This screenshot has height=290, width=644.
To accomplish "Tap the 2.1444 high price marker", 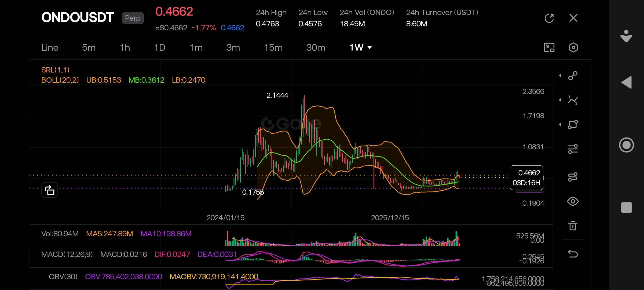I will click(277, 95).
